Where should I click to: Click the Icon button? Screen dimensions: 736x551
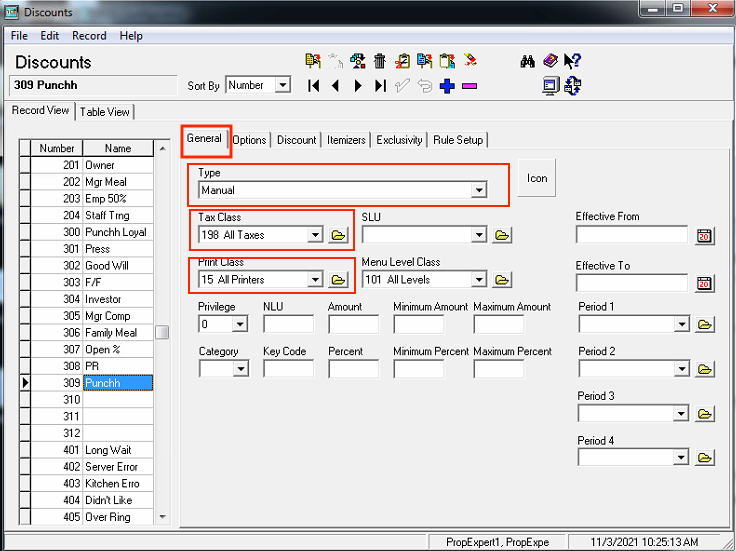click(x=537, y=178)
